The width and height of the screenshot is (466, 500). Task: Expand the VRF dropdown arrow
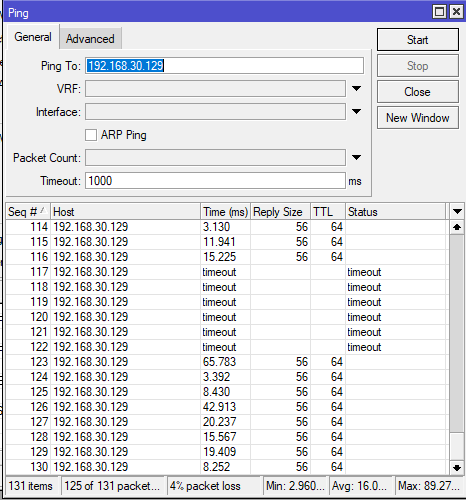pyautogui.click(x=356, y=89)
